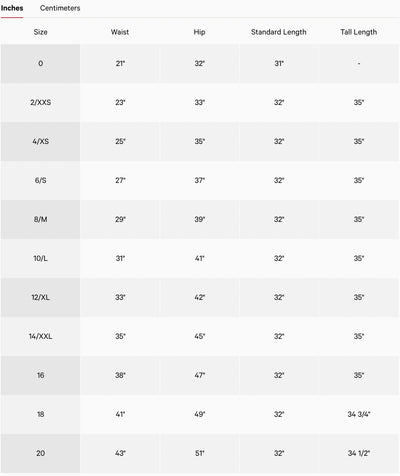Viewport: 400px width, 476px height.
Task: Select the 8/M size cell
Action: [40, 219]
